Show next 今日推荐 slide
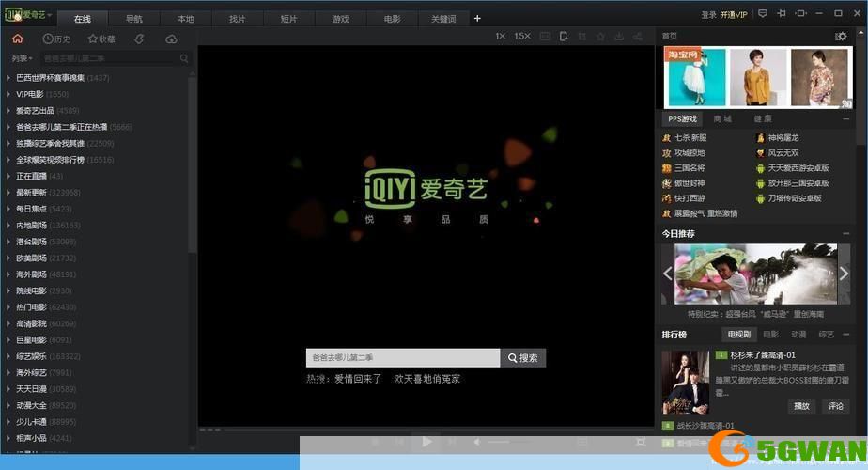The height and width of the screenshot is (470, 868). pyautogui.click(x=844, y=274)
